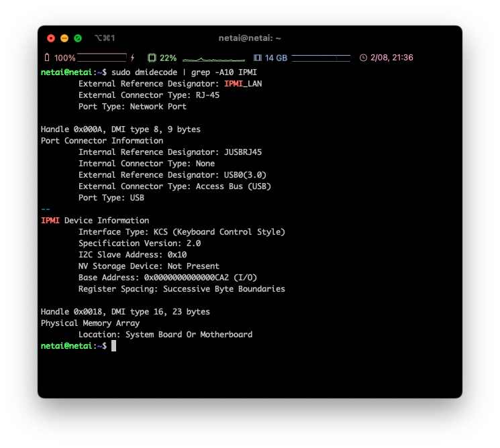This screenshot has width=500, height=448.
Task: Click the CPU chip icon
Action: click(152, 58)
